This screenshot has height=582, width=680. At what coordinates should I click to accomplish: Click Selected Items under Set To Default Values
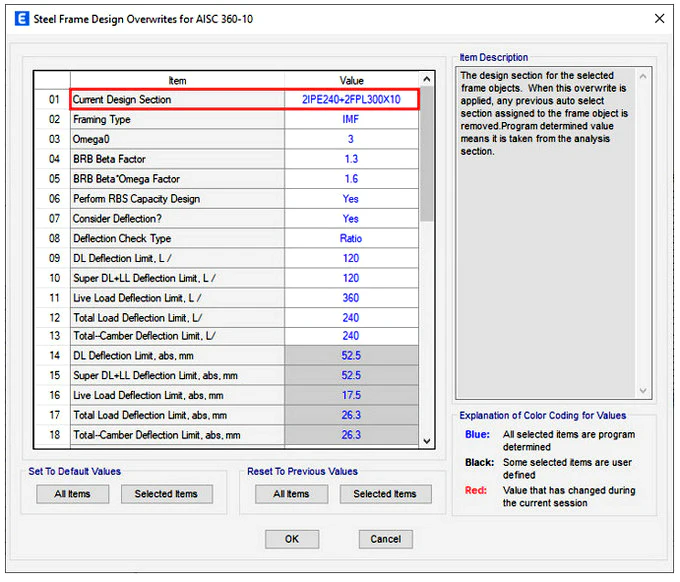click(x=167, y=494)
